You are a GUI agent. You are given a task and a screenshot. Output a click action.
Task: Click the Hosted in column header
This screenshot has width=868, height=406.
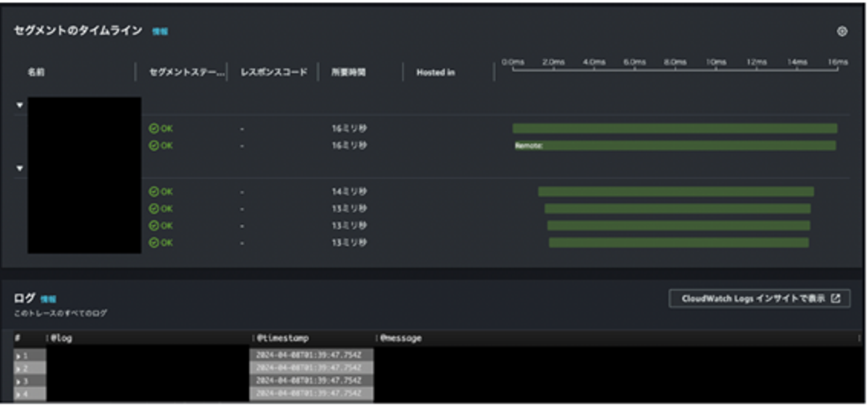click(x=435, y=72)
